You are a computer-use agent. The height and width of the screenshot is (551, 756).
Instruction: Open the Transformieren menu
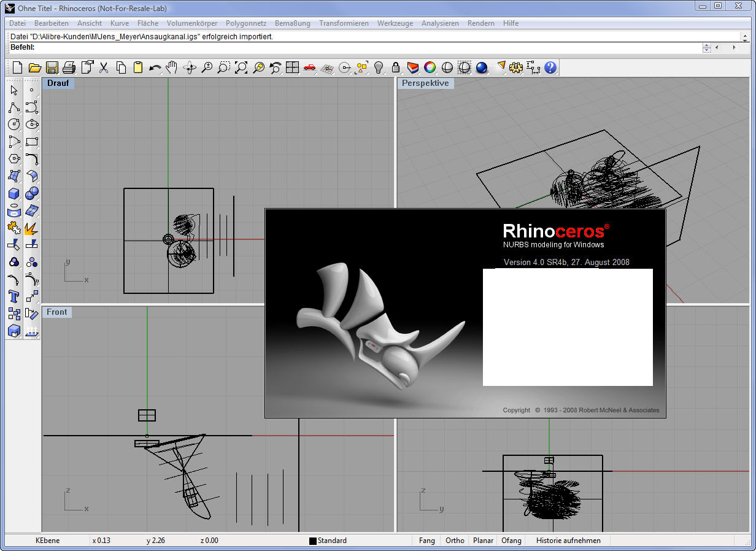point(344,23)
